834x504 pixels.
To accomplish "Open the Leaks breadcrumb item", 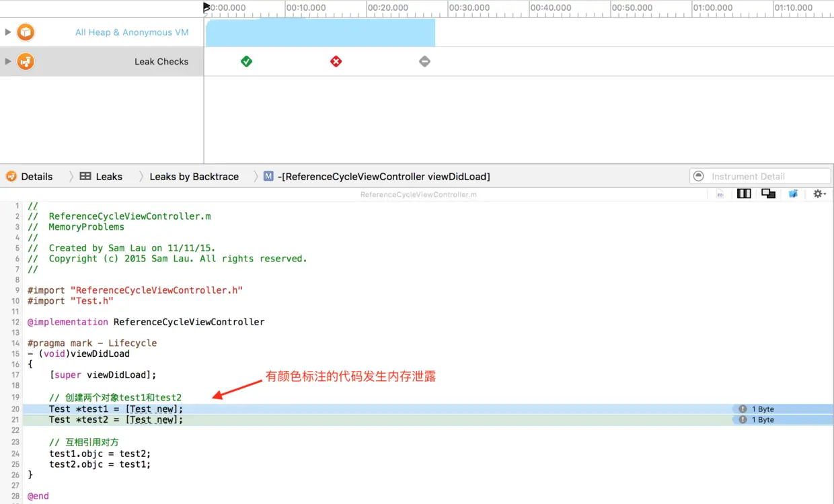I will click(109, 177).
